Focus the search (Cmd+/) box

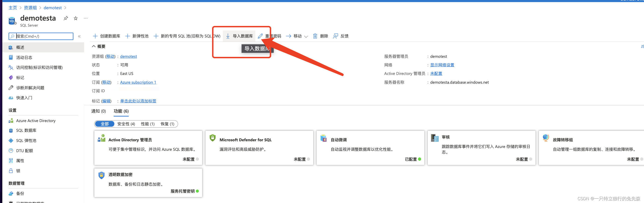[41, 36]
